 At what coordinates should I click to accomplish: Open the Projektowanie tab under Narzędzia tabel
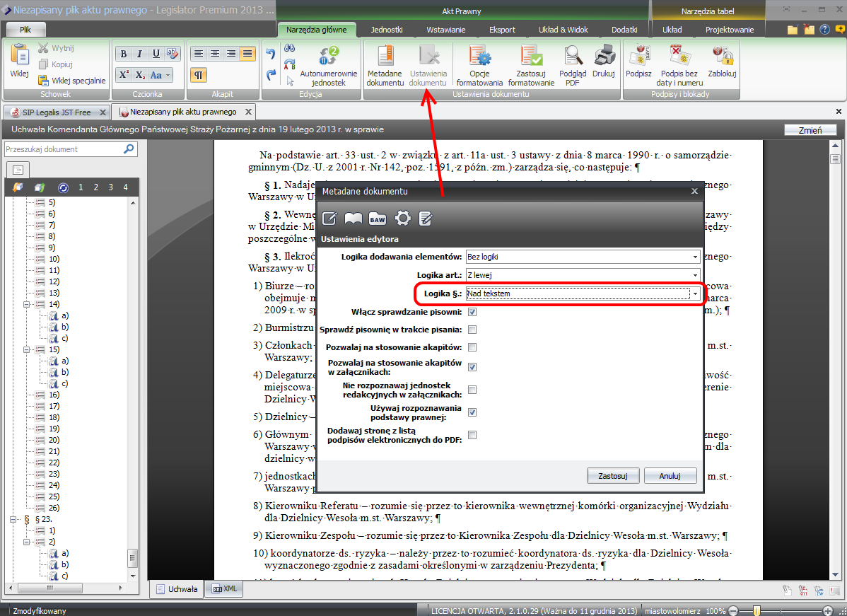click(x=729, y=30)
